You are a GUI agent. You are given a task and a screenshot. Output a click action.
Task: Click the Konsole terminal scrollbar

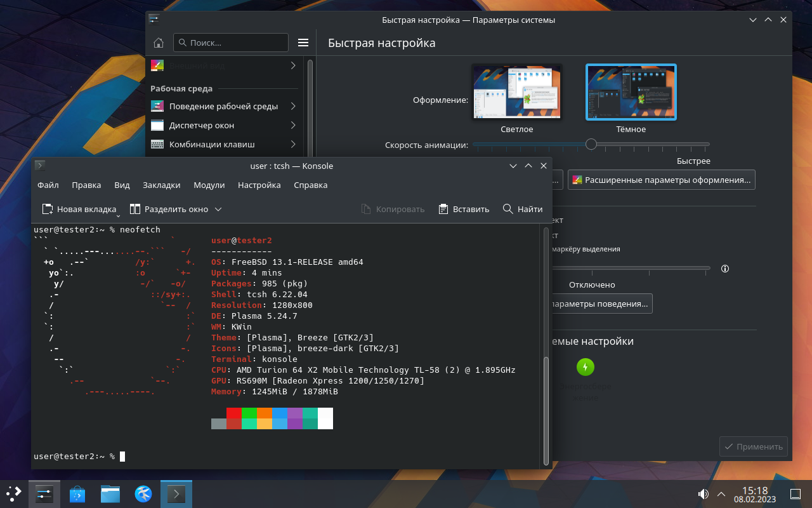tap(546, 410)
